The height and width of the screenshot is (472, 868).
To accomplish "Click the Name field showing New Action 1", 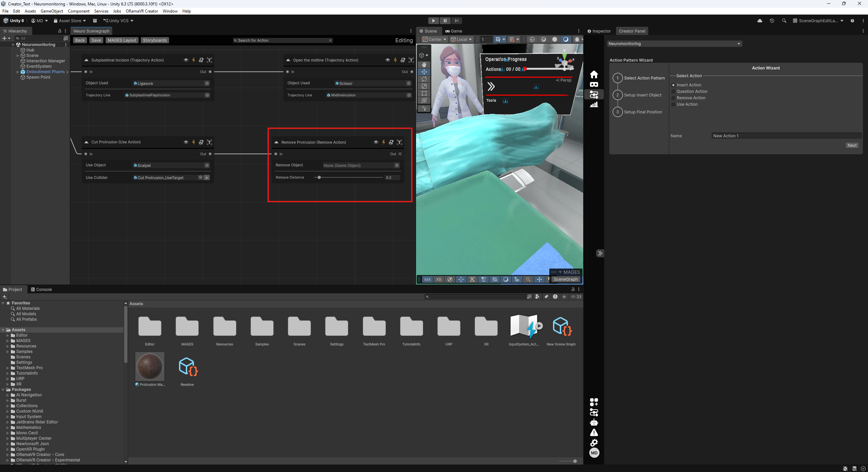I will point(786,136).
